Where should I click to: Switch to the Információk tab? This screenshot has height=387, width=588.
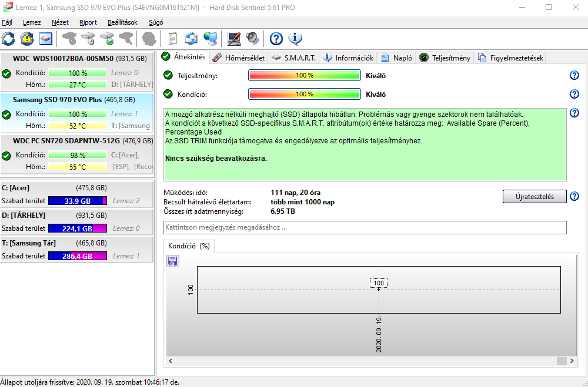point(348,58)
